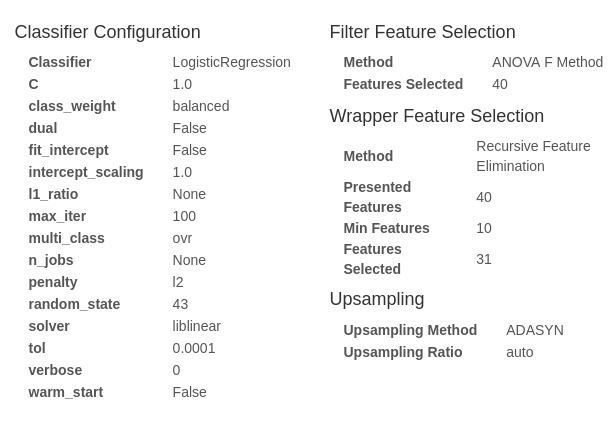This screenshot has height=423, width=611.
Task: Click the warm_start parameter label
Action: coord(66,392)
